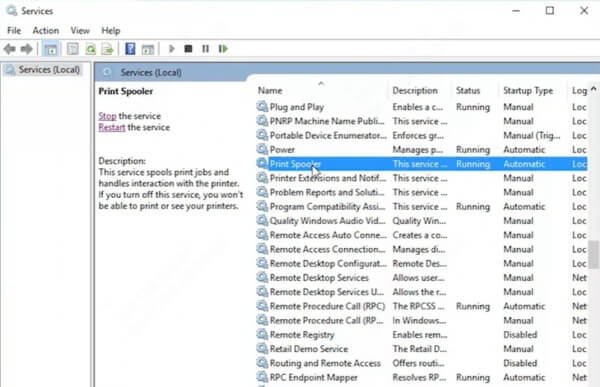Open the Help menu
The image size is (600, 387).
111,31
